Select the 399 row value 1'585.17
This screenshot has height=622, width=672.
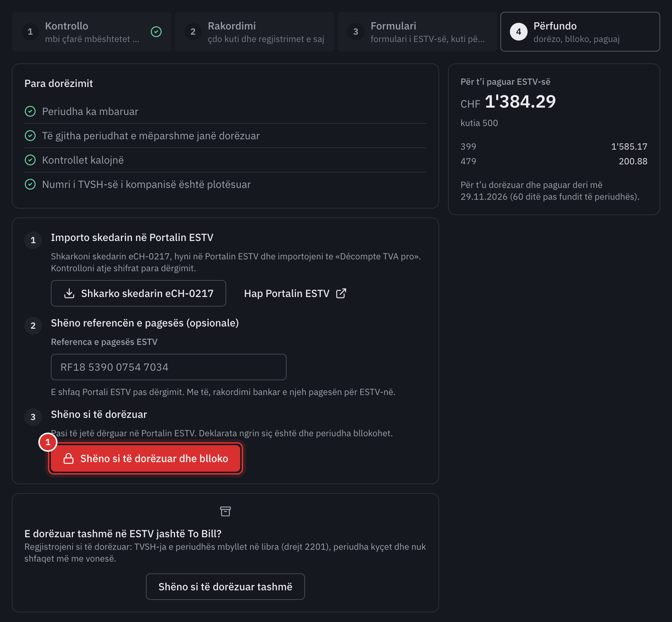(x=629, y=147)
